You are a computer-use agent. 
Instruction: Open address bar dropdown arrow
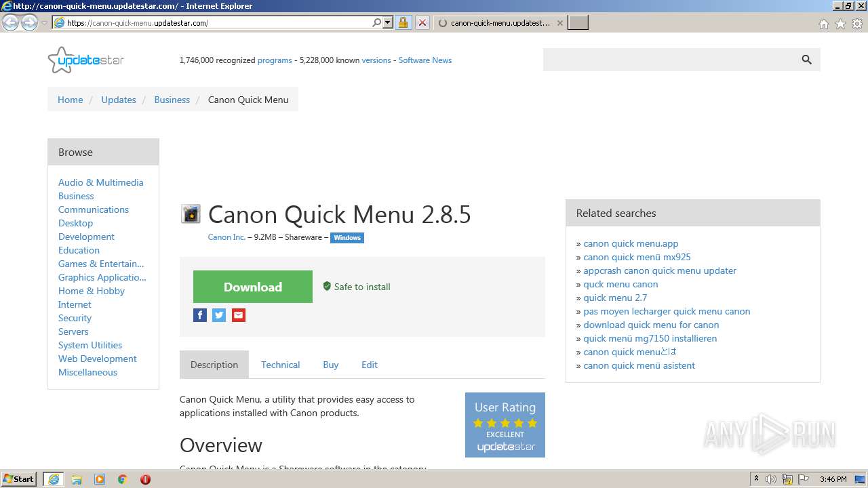[x=388, y=22]
